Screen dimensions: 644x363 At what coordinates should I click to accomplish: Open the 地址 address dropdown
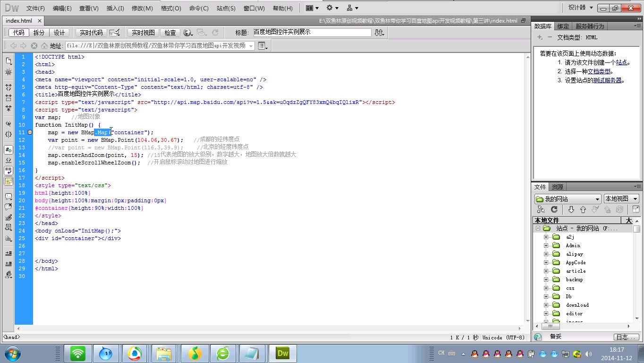click(x=251, y=46)
